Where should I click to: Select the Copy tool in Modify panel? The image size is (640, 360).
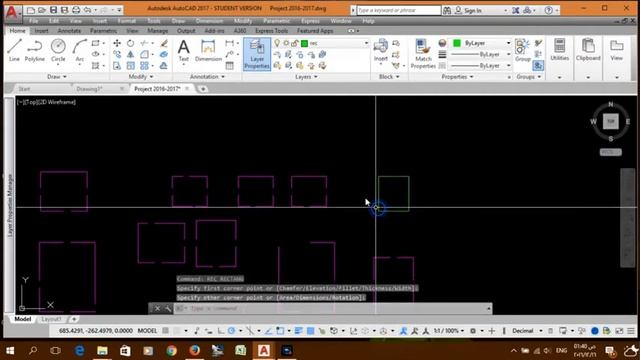pyautogui.click(x=117, y=54)
